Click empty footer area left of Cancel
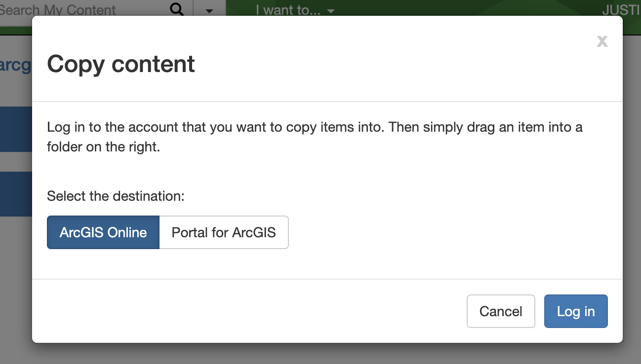 [247, 311]
